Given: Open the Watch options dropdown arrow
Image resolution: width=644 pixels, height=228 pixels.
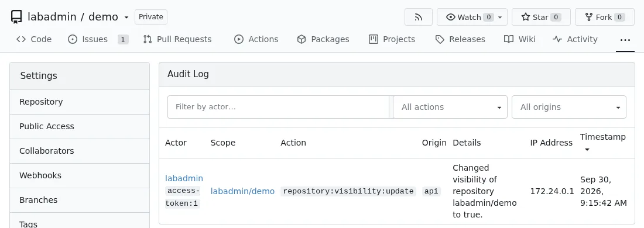Looking at the screenshot, I should click(x=500, y=18).
